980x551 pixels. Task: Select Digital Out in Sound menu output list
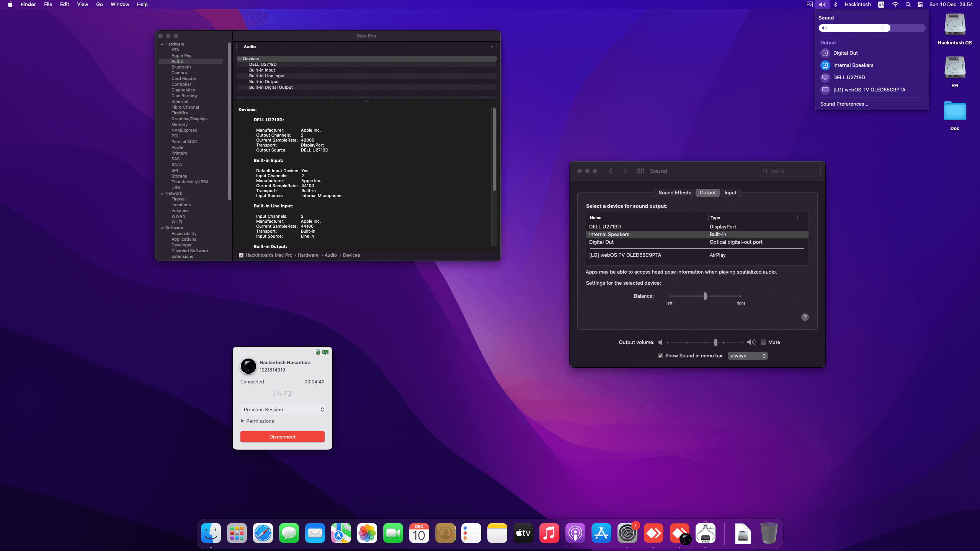tap(845, 53)
